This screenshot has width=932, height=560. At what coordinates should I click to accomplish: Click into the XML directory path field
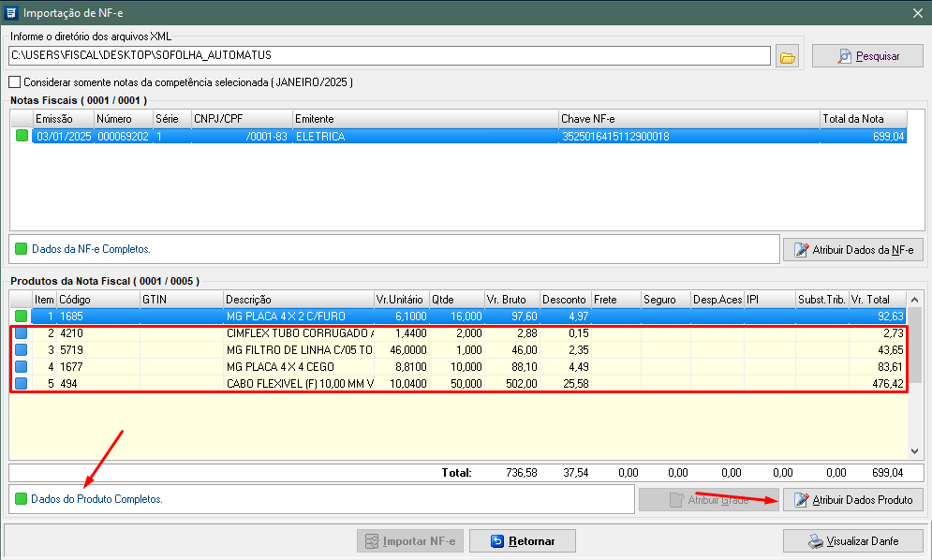[x=389, y=56]
